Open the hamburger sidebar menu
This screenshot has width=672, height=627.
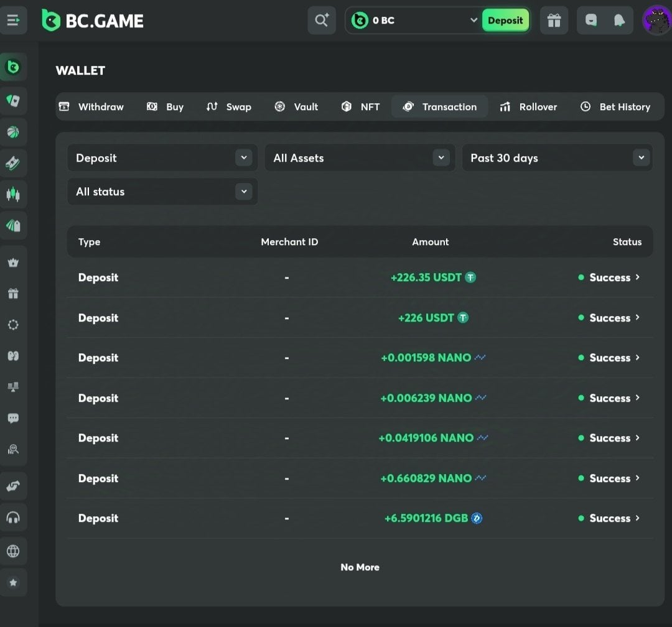click(x=13, y=20)
